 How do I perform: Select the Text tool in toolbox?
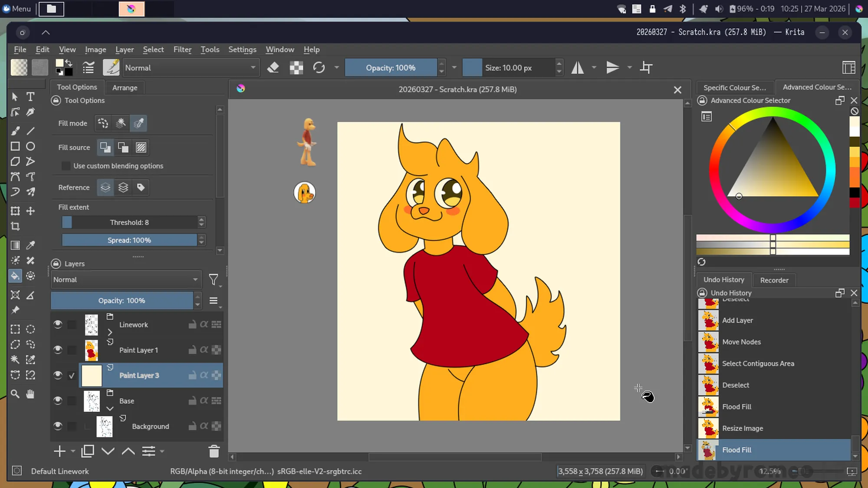pos(30,96)
